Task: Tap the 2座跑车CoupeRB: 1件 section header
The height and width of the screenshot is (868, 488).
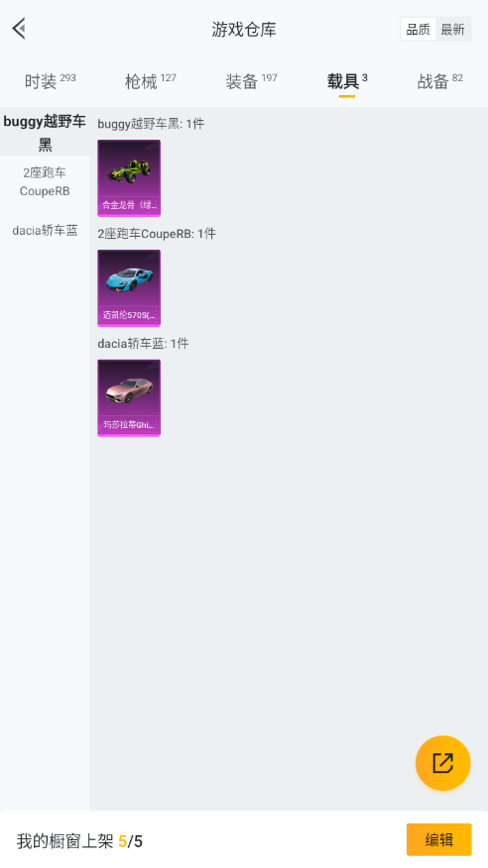Action: pyautogui.click(x=157, y=234)
